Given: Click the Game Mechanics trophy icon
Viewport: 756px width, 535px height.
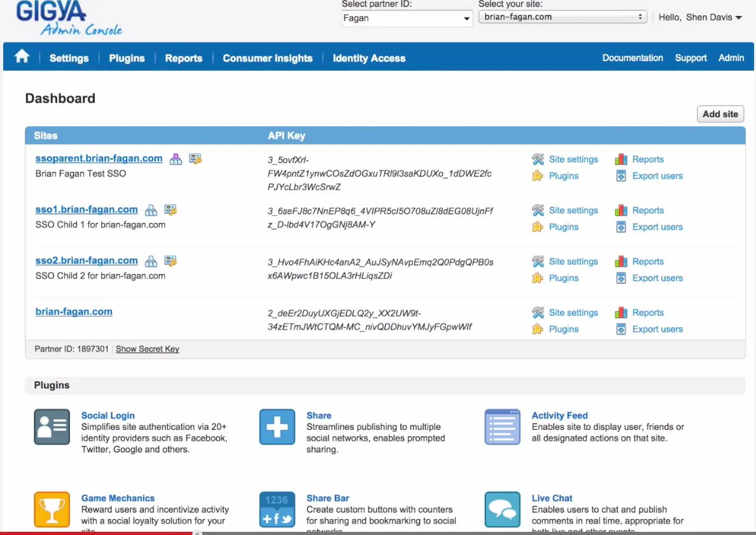Looking at the screenshot, I should pyautogui.click(x=52, y=510).
